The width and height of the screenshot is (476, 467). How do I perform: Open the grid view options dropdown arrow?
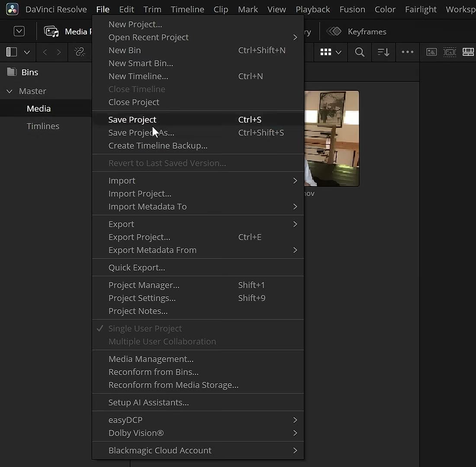[x=338, y=52]
